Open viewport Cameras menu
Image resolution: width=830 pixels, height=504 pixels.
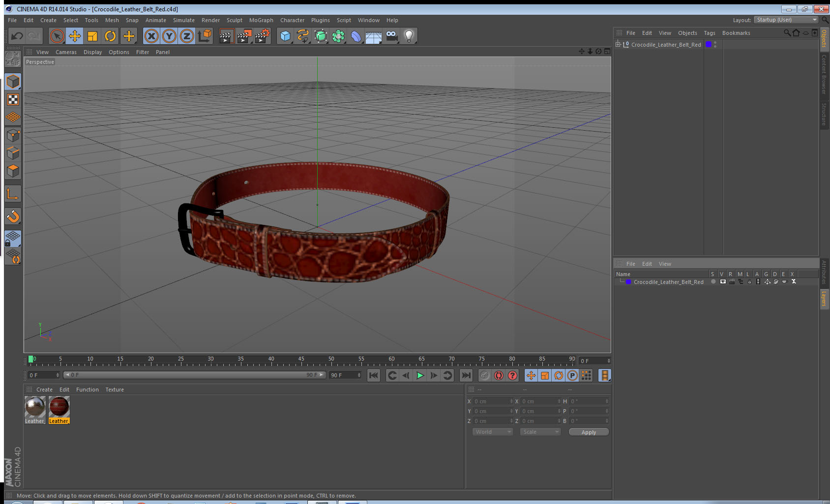click(x=66, y=52)
